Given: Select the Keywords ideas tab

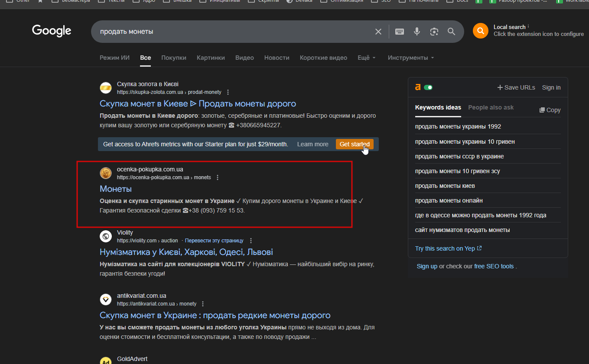Looking at the screenshot, I should pyautogui.click(x=438, y=107).
